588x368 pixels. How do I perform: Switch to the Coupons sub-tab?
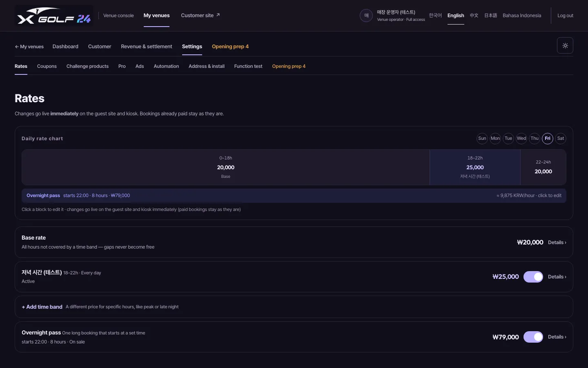click(47, 66)
